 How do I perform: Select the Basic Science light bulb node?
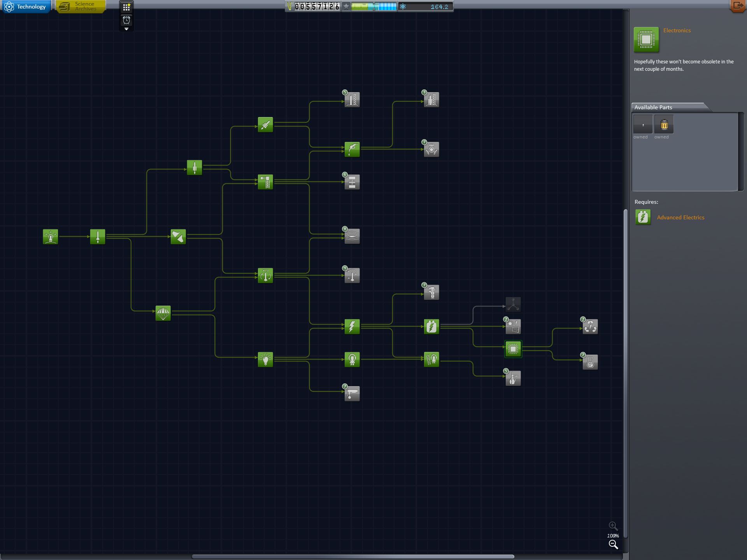(265, 359)
